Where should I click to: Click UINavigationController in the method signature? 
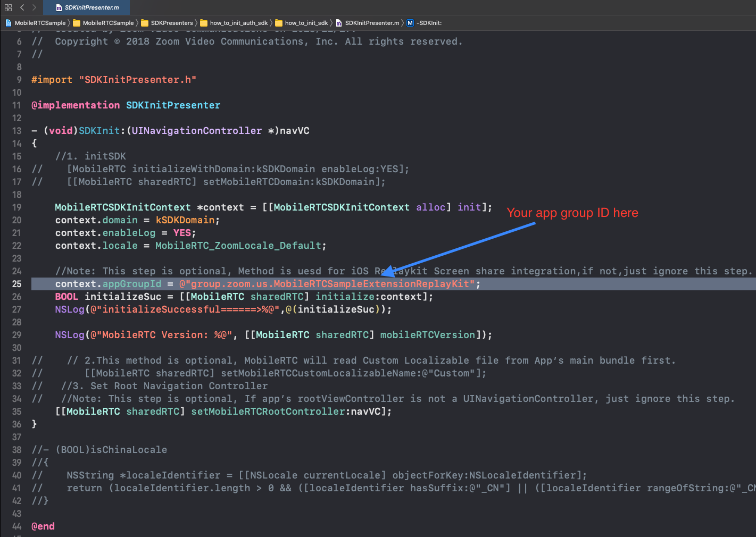pyautogui.click(x=197, y=131)
